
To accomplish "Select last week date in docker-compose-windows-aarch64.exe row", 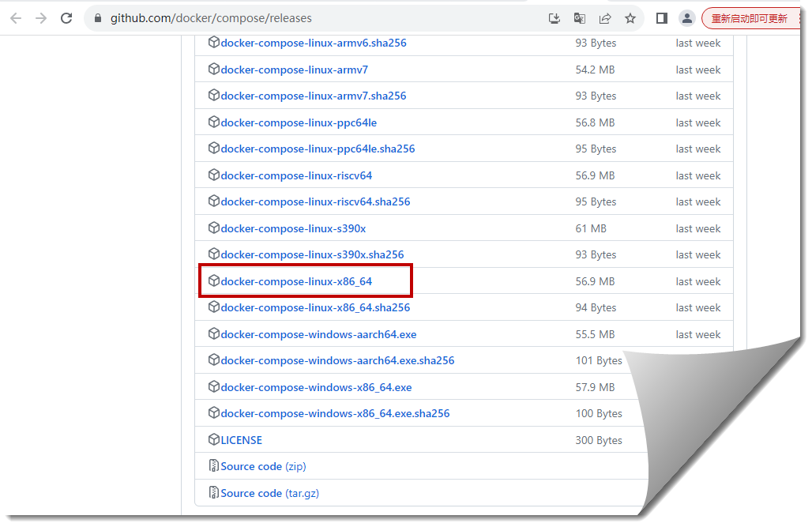I will coord(698,334).
